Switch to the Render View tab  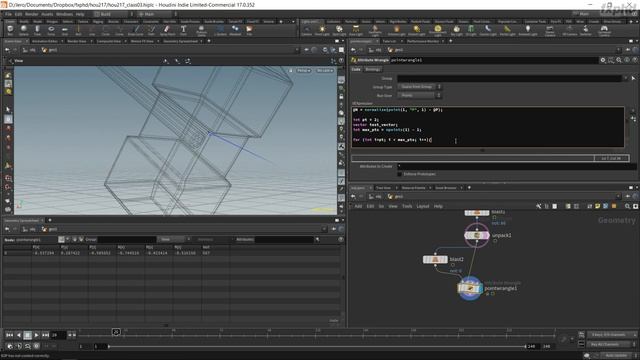coord(77,41)
